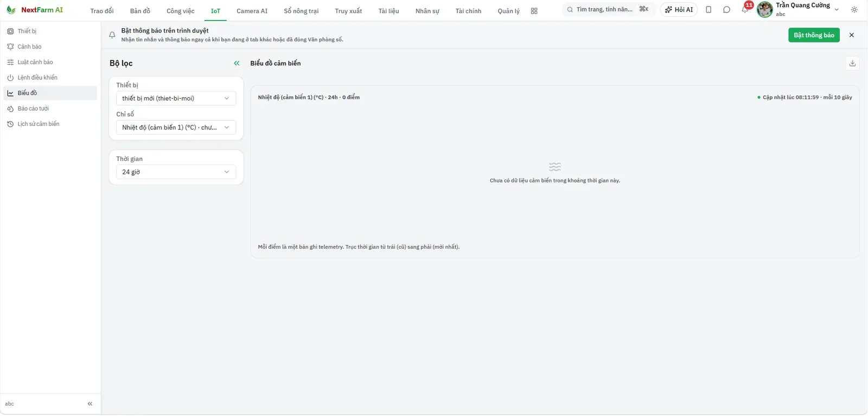Switch to the Công việc tab
The width and height of the screenshot is (868, 416).
point(180,11)
